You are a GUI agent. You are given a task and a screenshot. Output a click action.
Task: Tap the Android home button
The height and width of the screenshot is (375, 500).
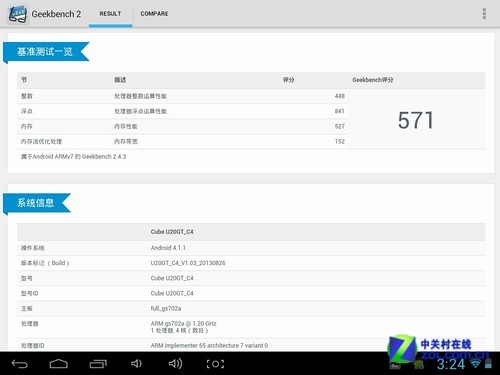pyautogui.click(x=59, y=364)
